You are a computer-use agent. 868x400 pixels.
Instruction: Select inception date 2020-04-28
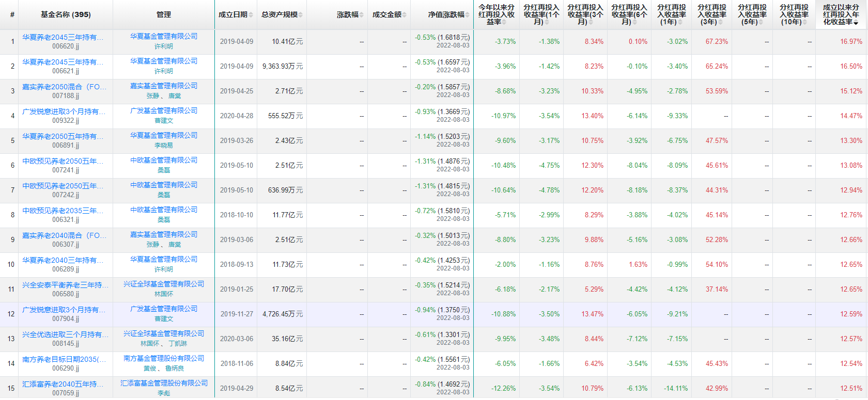click(237, 116)
